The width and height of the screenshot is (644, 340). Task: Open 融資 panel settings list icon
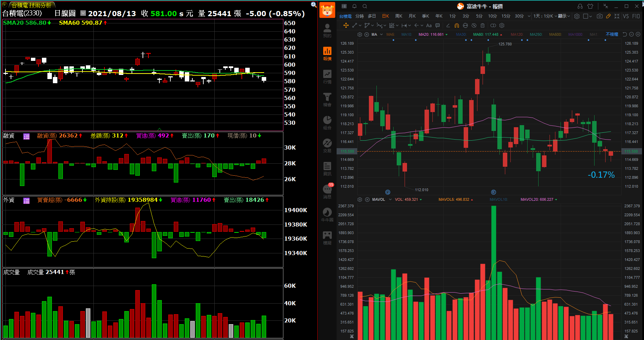pyautogui.click(x=26, y=136)
